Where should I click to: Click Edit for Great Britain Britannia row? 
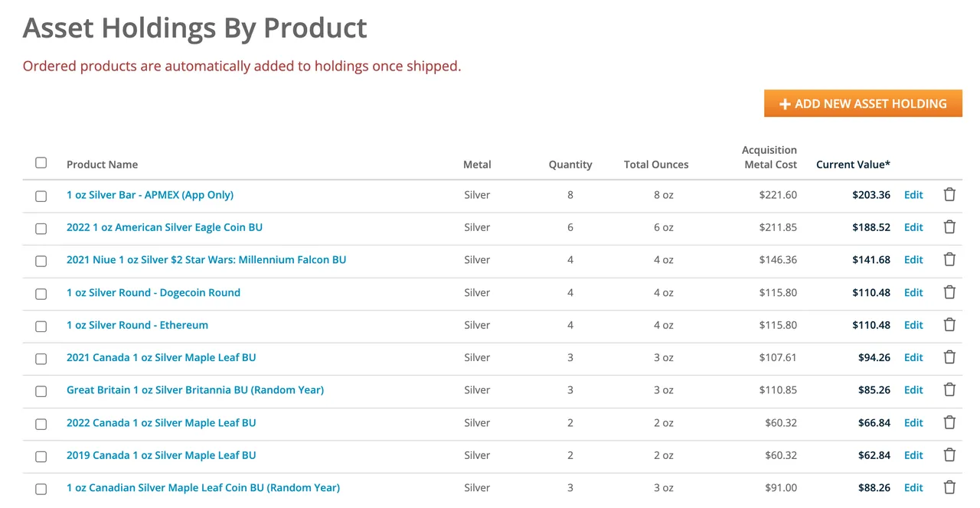click(x=913, y=390)
